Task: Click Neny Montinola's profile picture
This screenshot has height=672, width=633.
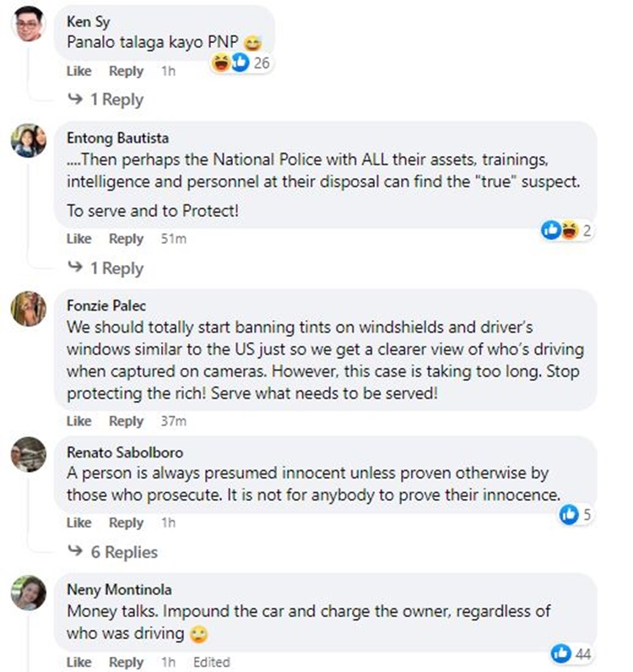Action: coord(29,593)
